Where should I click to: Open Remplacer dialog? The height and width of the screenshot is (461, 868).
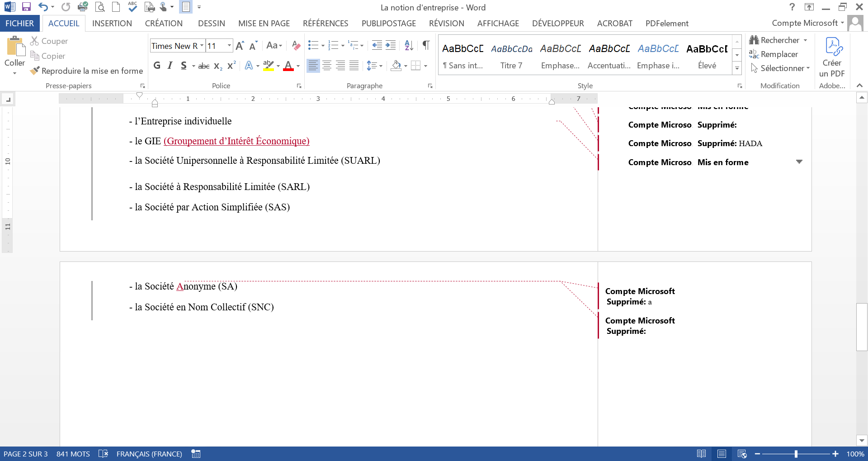pyautogui.click(x=774, y=54)
